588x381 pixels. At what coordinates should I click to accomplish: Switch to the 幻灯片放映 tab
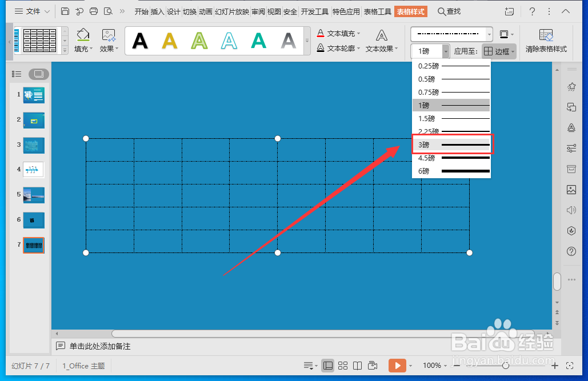232,11
